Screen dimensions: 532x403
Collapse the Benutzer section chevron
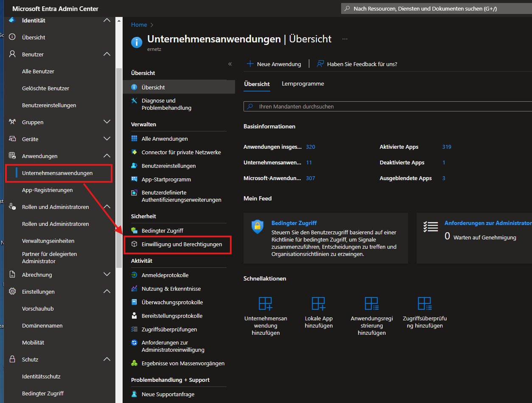[107, 54]
